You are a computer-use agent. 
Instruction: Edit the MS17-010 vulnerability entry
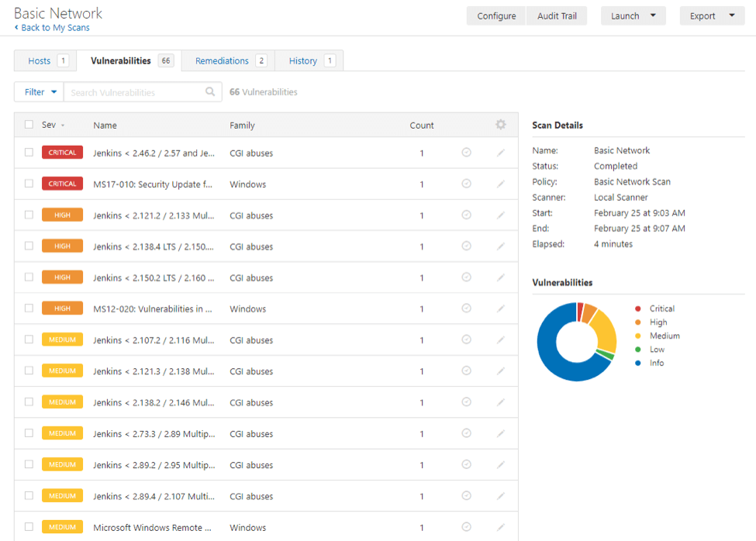[x=501, y=184]
